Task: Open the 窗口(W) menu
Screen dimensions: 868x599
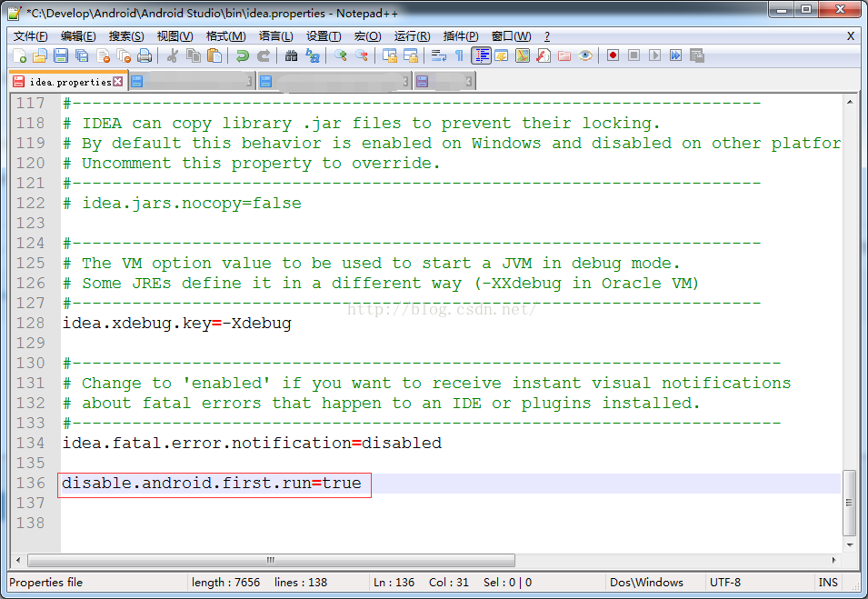Action: [511, 36]
